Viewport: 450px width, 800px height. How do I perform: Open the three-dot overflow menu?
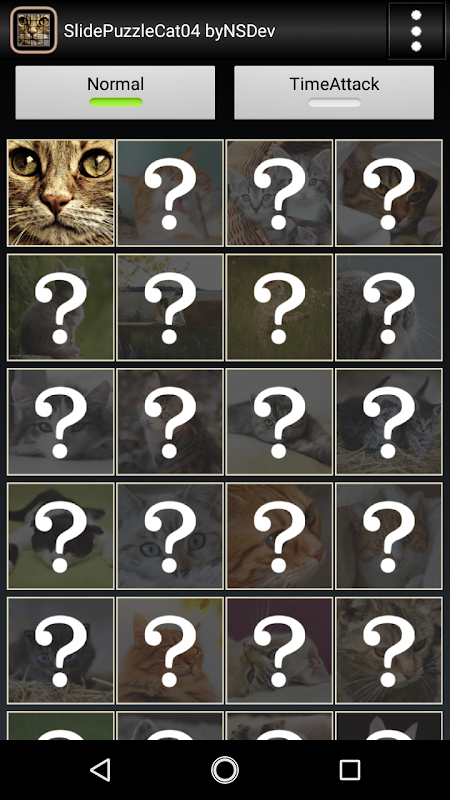[416, 31]
